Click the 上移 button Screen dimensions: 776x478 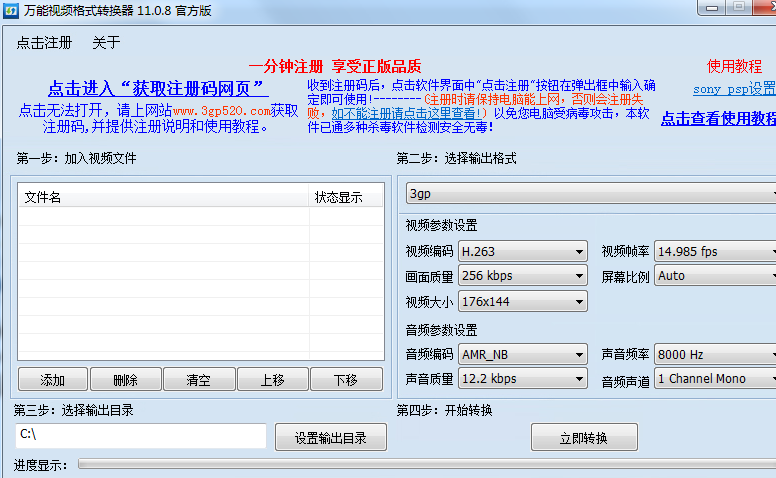point(272,380)
